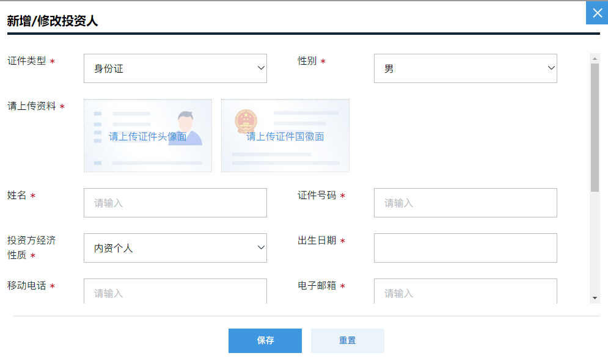Click the chevron arrow of 内资个人 select
This screenshot has width=608, height=364.
point(261,247)
